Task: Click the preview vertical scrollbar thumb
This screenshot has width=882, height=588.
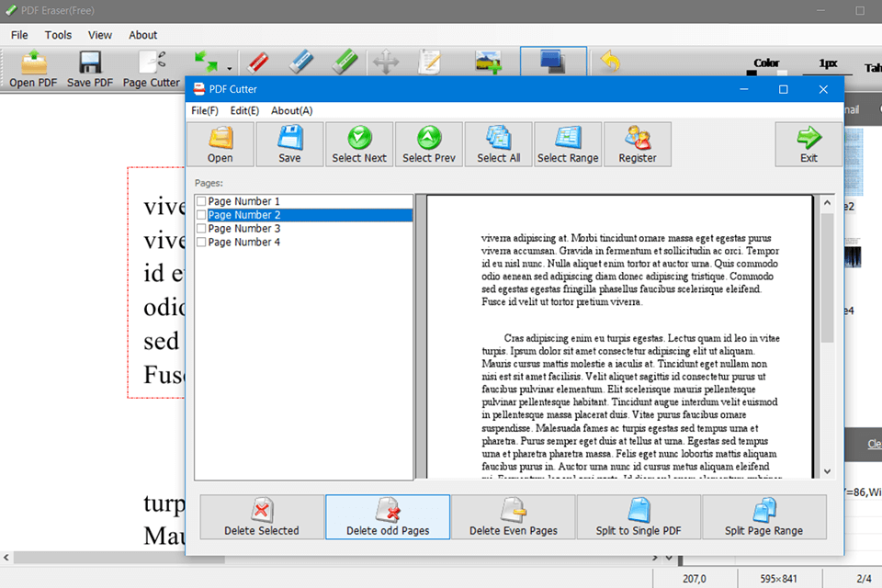Action: point(827,277)
